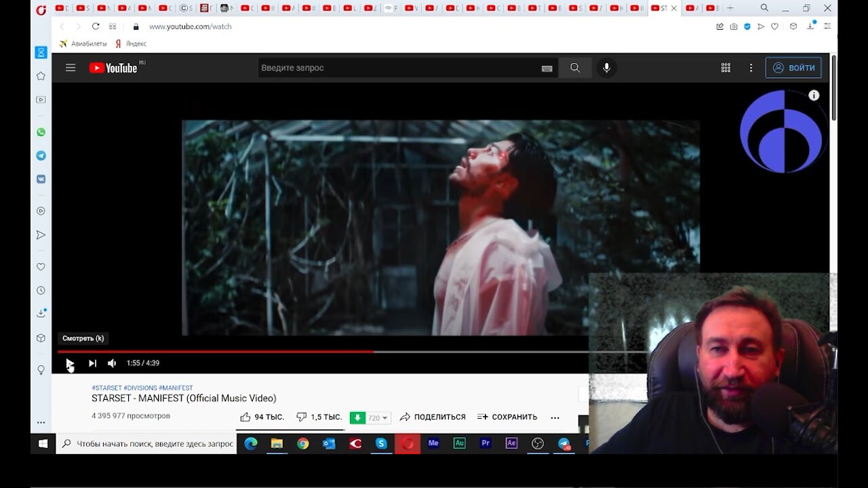
Task: Take snapshot with camera toolbar icon
Action: point(734,26)
